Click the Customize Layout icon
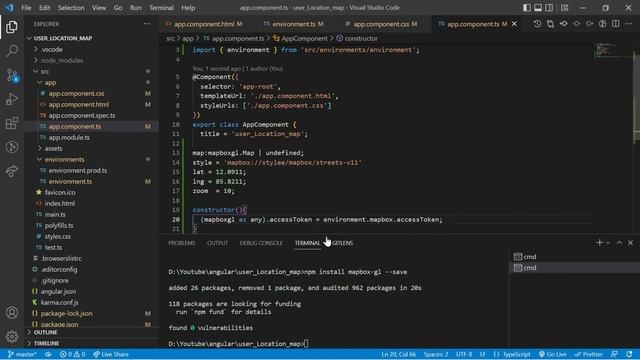The image size is (640, 360). pyautogui.click(x=564, y=8)
